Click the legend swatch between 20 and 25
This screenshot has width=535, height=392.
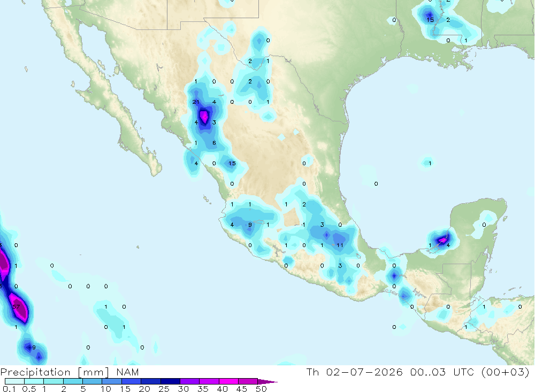click(x=151, y=381)
